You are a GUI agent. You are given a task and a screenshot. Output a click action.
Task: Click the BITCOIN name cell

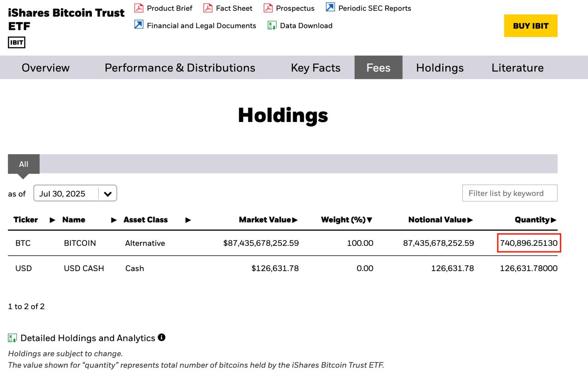(x=80, y=243)
